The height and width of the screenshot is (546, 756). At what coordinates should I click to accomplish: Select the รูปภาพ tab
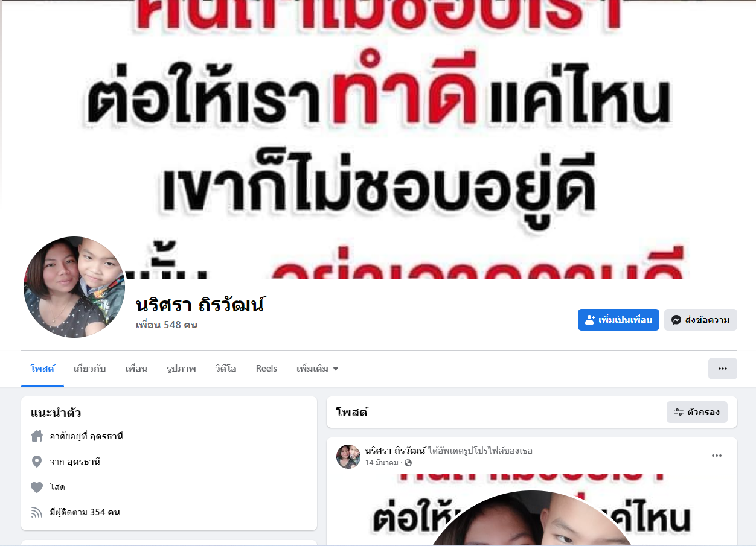181,369
